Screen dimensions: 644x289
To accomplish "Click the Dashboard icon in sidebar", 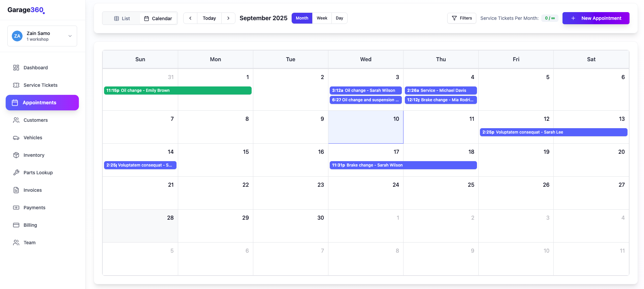I will (x=16, y=68).
